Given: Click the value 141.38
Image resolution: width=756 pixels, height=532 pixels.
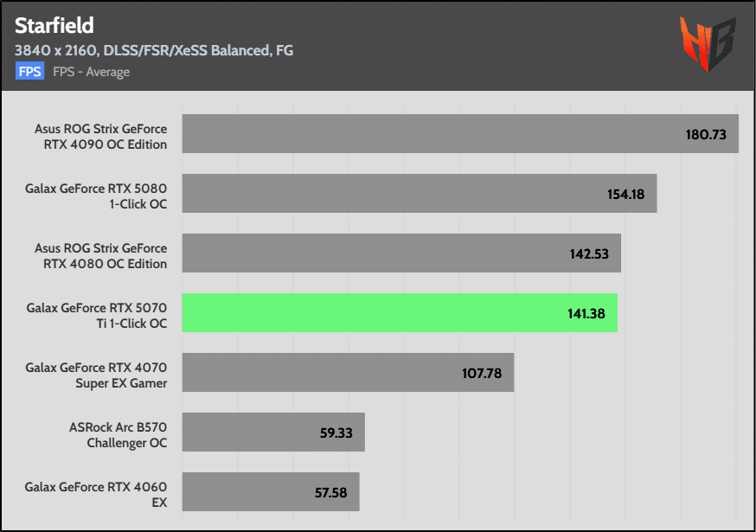Looking at the screenshot, I should pyautogui.click(x=586, y=314).
